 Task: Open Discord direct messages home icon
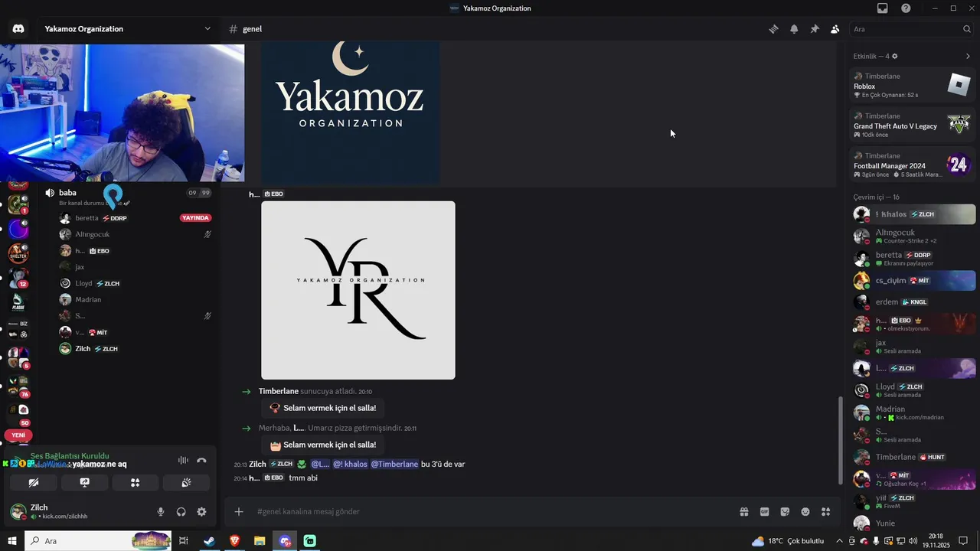point(18,29)
